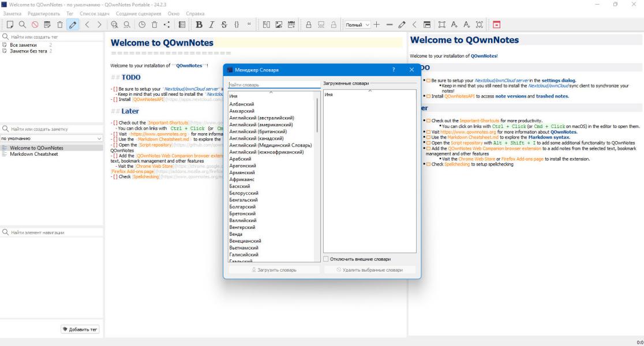The height and width of the screenshot is (346, 644).
Task: Click the distraction free mode icon
Action: [x=441, y=25]
